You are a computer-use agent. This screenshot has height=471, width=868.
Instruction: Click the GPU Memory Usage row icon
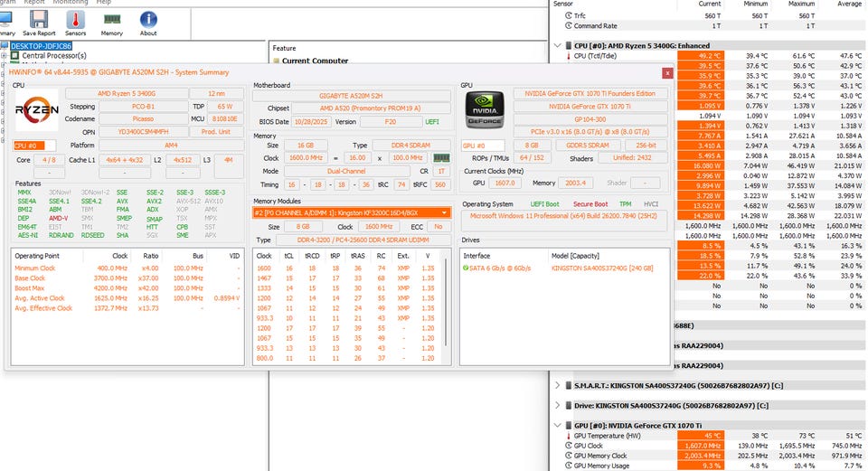pos(568,466)
